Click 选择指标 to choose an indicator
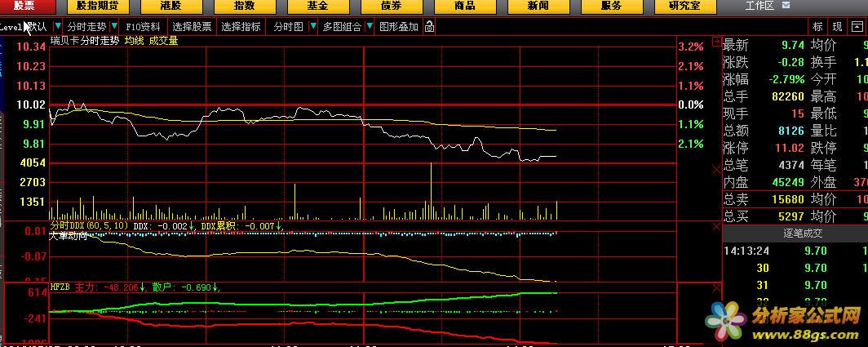868x347 pixels. point(241,27)
